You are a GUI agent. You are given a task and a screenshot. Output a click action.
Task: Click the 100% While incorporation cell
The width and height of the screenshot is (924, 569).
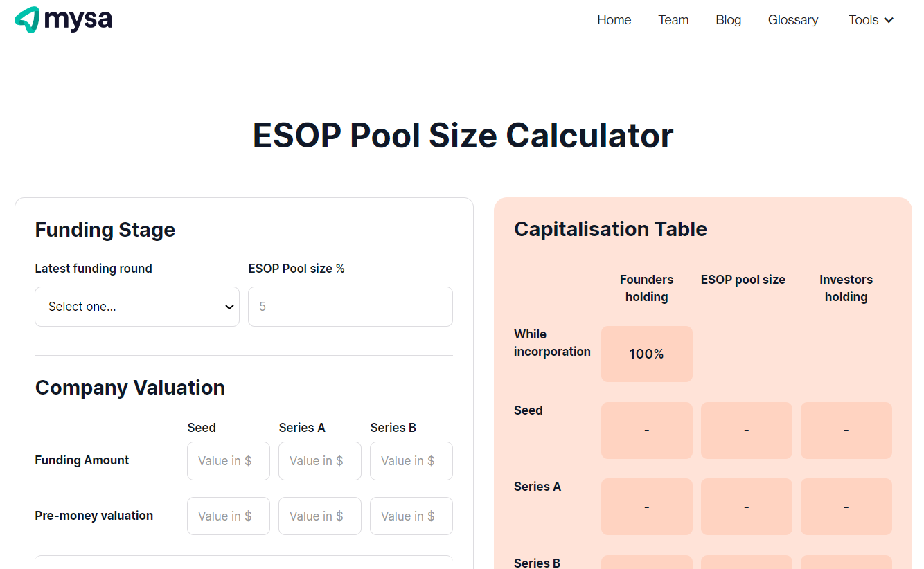point(646,354)
